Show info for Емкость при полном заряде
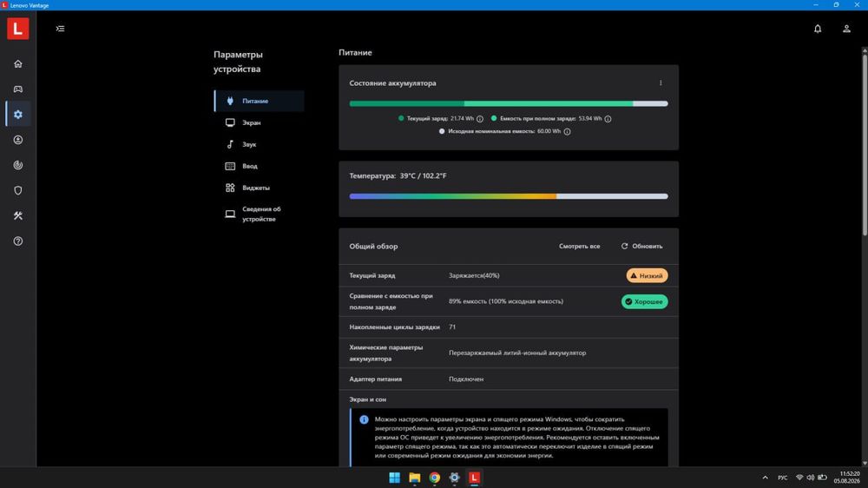The width and height of the screenshot is (868, 488). [608, 119]
